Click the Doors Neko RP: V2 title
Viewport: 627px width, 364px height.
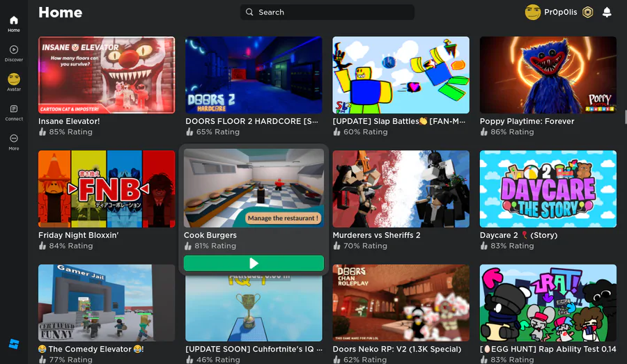click(396, 349)
